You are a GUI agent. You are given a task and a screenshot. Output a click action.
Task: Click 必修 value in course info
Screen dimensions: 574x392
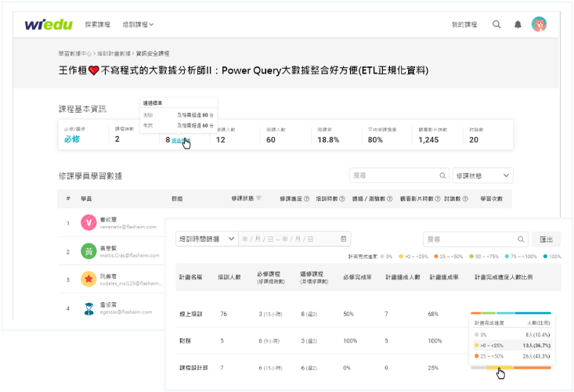pyautogui.click(x=72, y=139)
